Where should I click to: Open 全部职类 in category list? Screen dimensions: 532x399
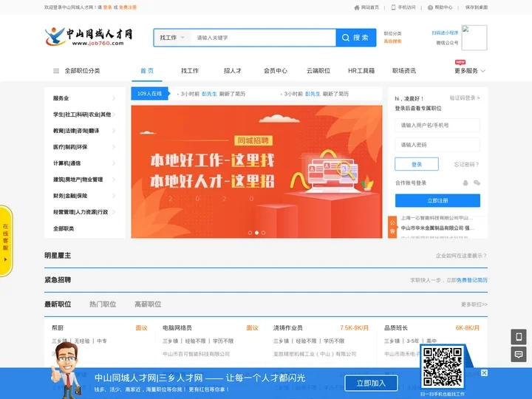tap(64, 228)
